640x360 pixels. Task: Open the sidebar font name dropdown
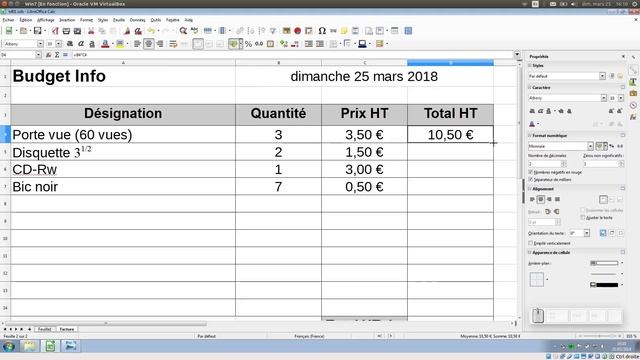click(x=604, y=98)
